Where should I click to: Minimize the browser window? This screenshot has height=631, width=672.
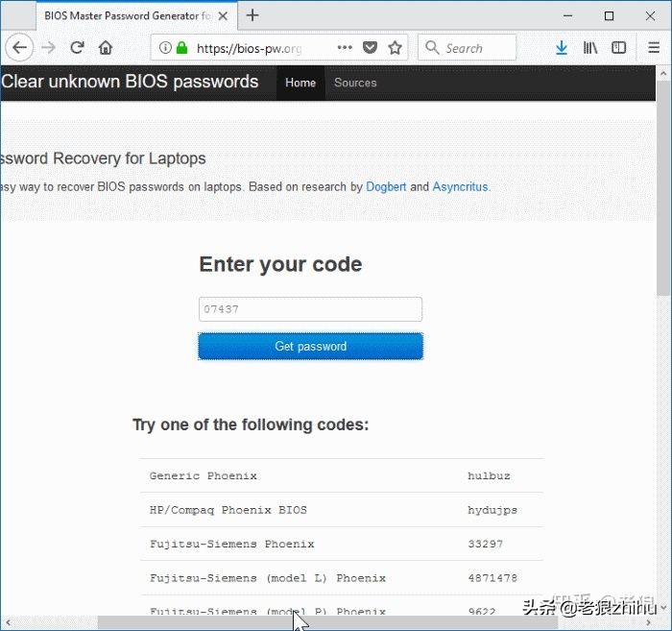tap(568, 16)
